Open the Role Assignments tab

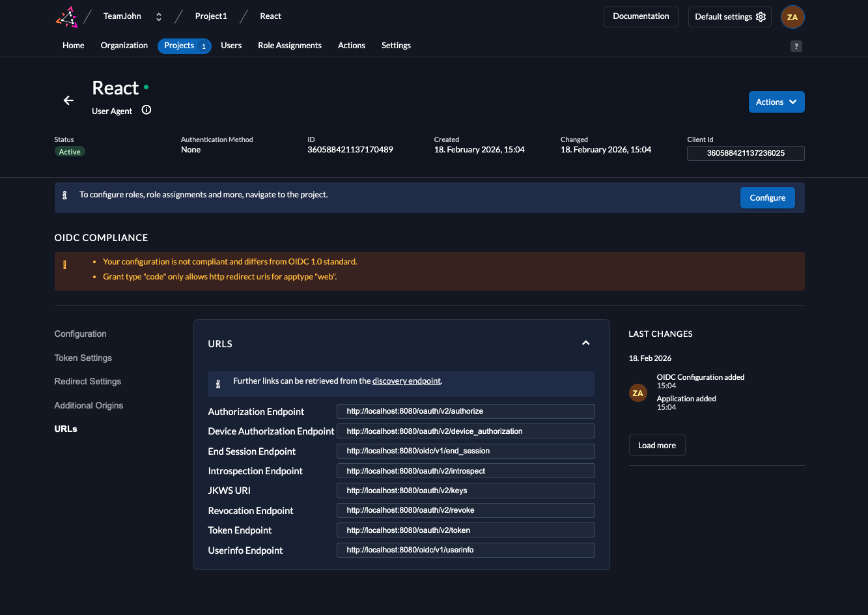[290, 46]
